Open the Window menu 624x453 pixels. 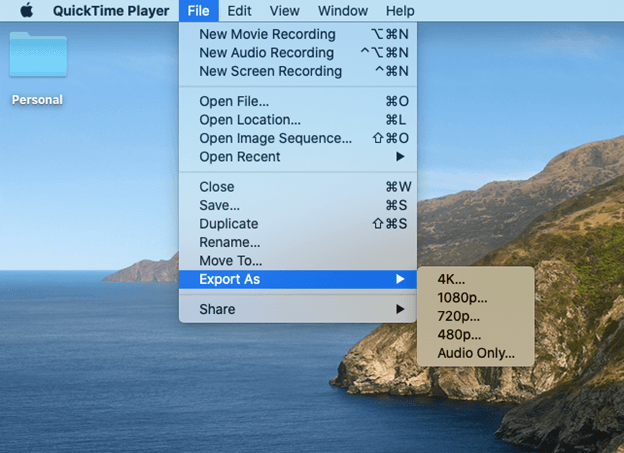pyautogui.click(x=343, y=11)
